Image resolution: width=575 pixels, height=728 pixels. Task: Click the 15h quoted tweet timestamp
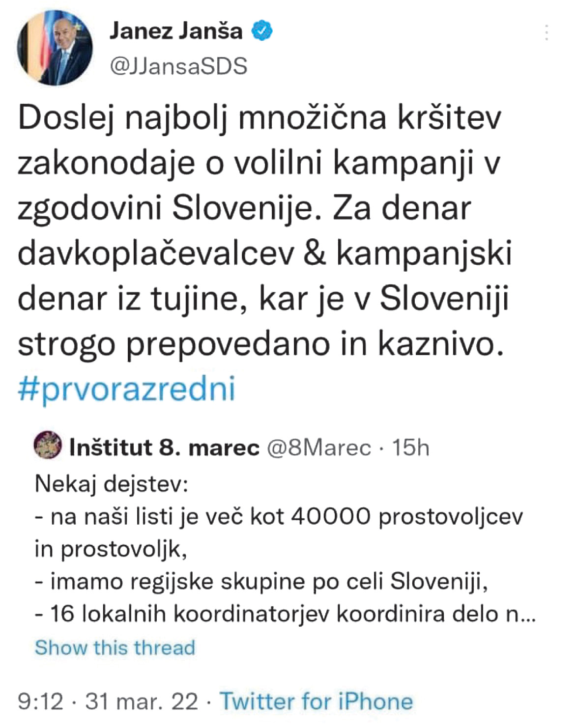click(x=410, y=448)
